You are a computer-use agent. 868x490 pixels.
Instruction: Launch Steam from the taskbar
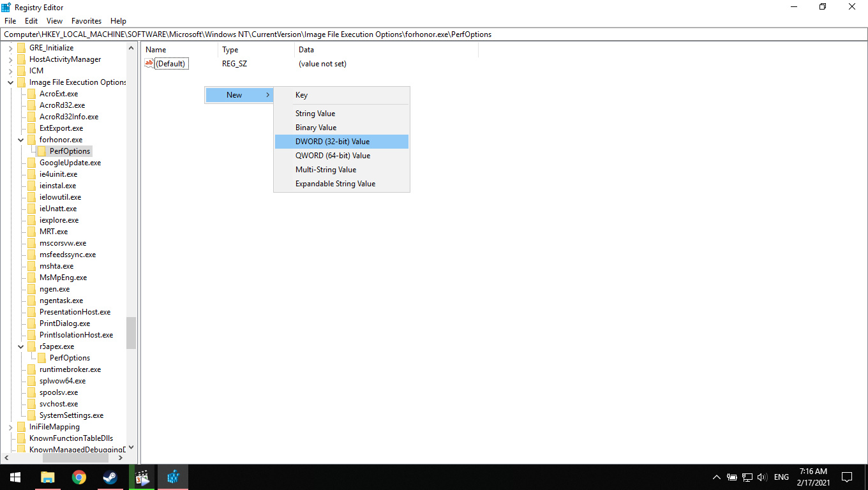(110, 477)
